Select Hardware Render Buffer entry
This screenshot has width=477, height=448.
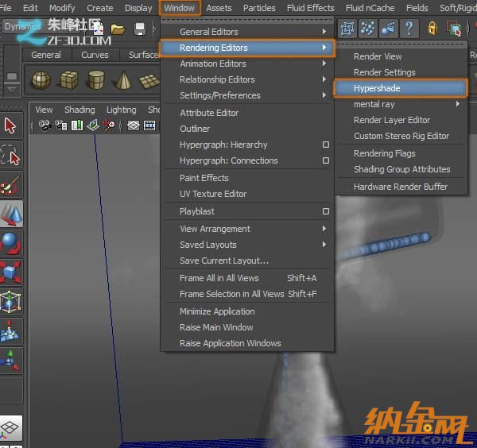coord(401,187)
